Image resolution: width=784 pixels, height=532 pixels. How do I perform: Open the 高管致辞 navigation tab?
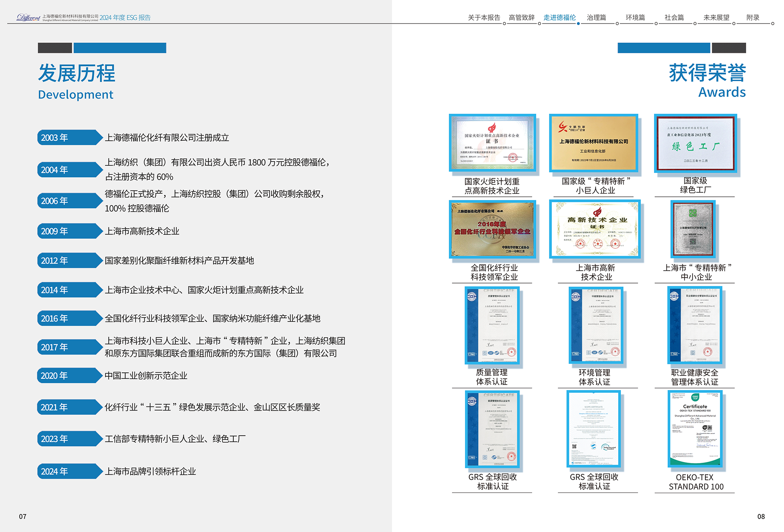521,18
